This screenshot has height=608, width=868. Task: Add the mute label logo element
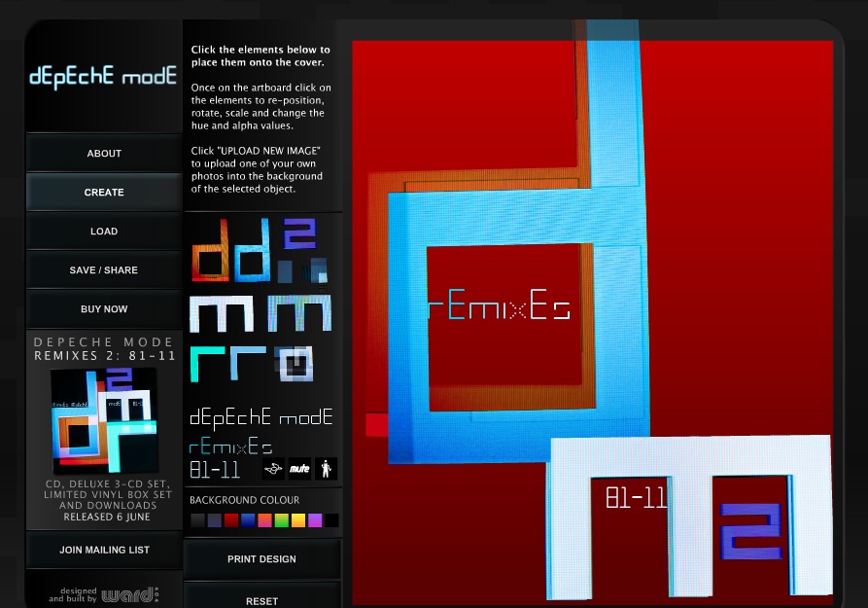(299, 469)
